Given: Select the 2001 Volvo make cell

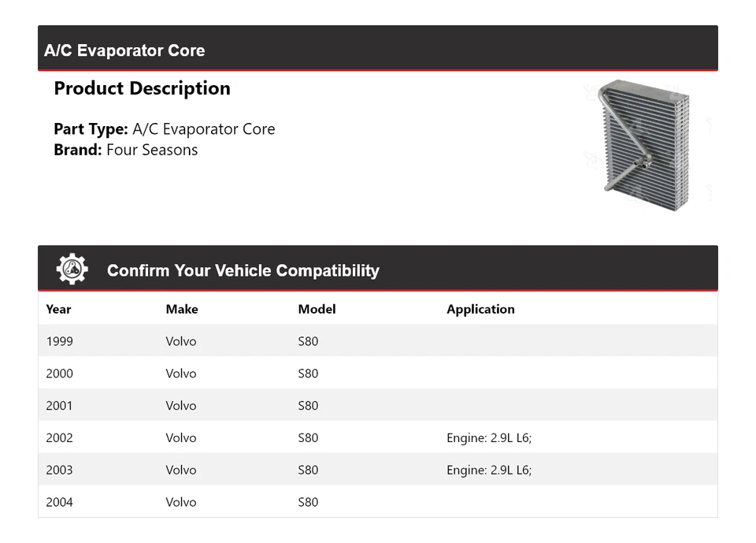Looking at the screenshot, I should tap(180, 406).
